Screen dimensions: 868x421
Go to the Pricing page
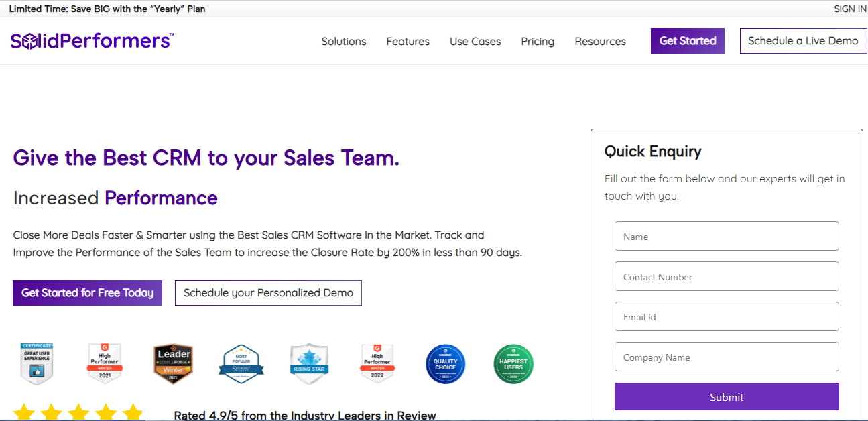point(538,42)
